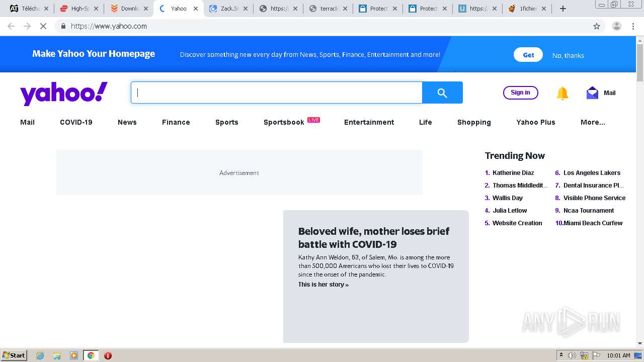Image resolution: width=644 pixels, height=362 pixels.
Task: Open the More... navigation dropdown
Action: [x=593, y=122]
